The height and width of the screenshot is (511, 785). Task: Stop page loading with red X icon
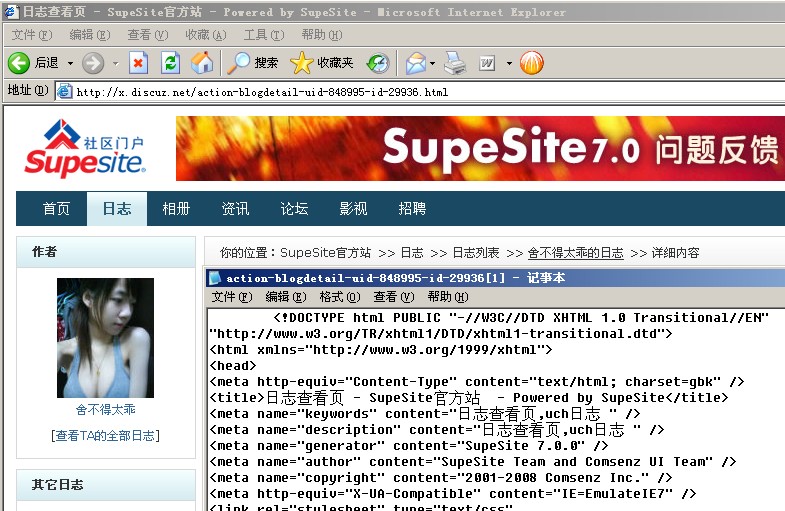138,63
